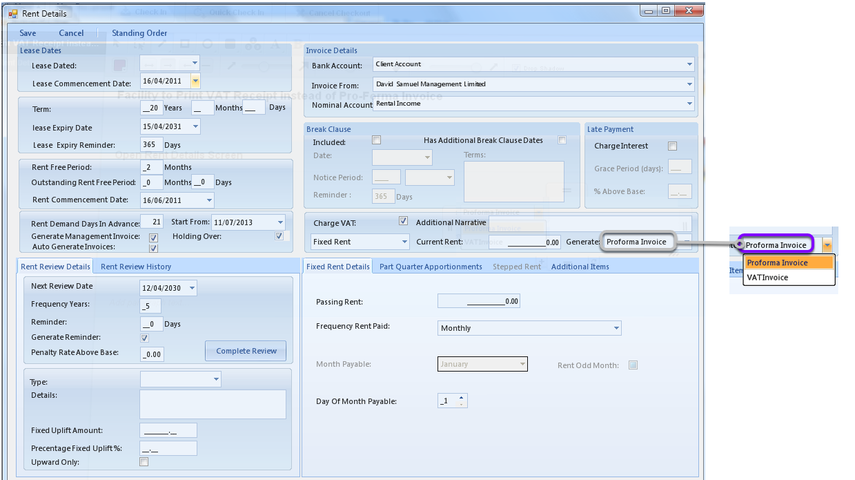The width and height of the screenshot is (855, 480).
Task: Click the Outstanding Rent Free Period months field
Action: tap(151, 182)
